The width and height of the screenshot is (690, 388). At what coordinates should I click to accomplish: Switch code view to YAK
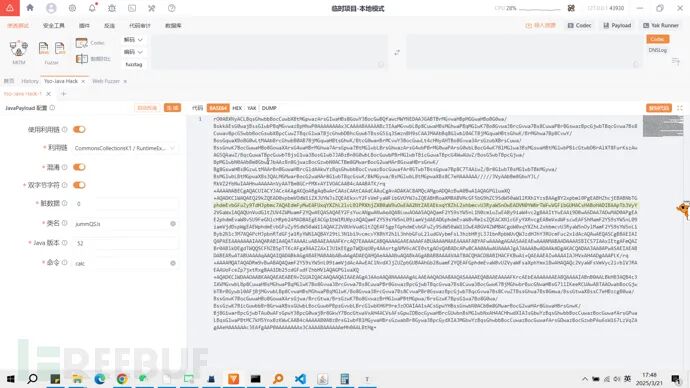point(251,108)
